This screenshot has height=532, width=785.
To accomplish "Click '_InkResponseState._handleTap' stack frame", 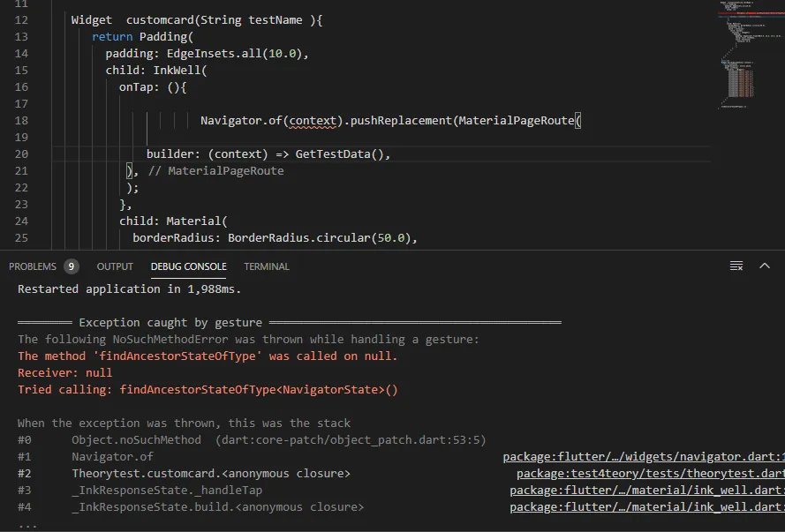I will pyautogui.click(x=167, y=490).
